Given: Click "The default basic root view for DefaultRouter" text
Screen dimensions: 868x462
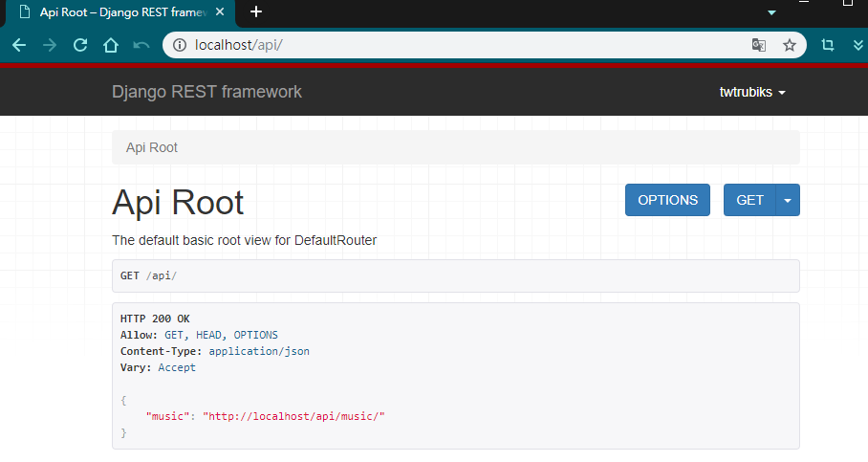Looking at the screenshot, I should [x=244, y=240].
